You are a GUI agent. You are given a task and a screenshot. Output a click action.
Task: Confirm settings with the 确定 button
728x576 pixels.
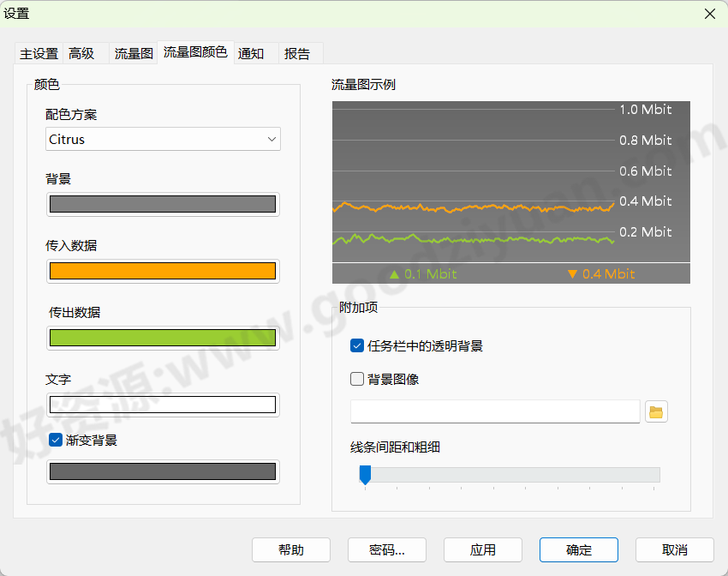[579, 549]
